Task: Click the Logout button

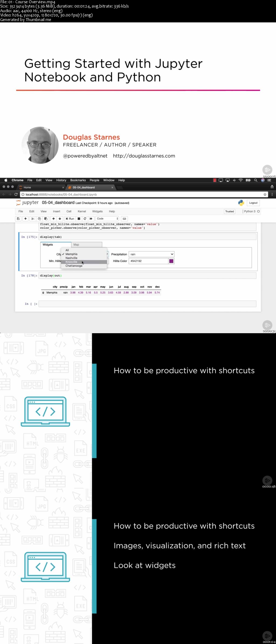Action: click(x=253, y=203)
